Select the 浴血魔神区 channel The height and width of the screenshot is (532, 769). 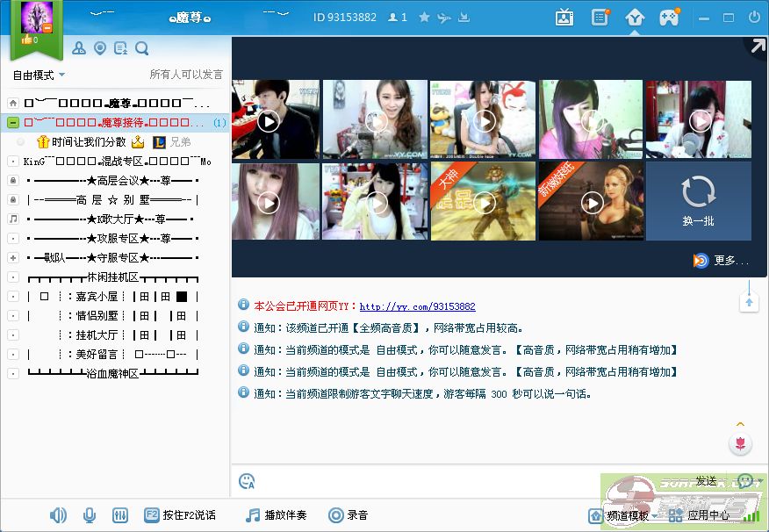(x=112, y=374)
